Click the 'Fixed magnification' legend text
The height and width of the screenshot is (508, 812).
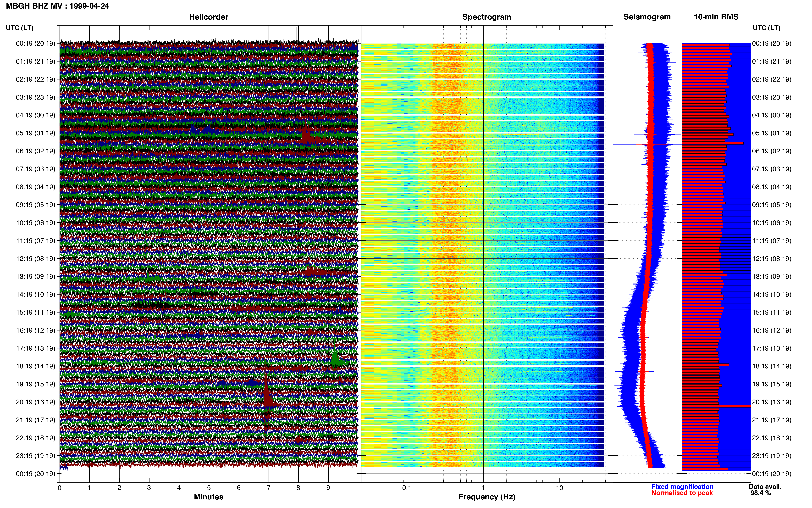[x=682, y=486]
